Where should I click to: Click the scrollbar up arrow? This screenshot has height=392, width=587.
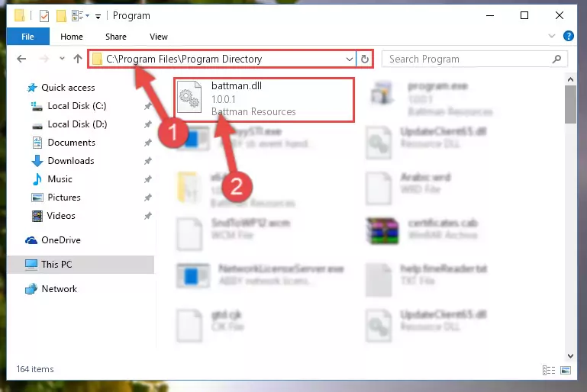(x=570, y=79)
